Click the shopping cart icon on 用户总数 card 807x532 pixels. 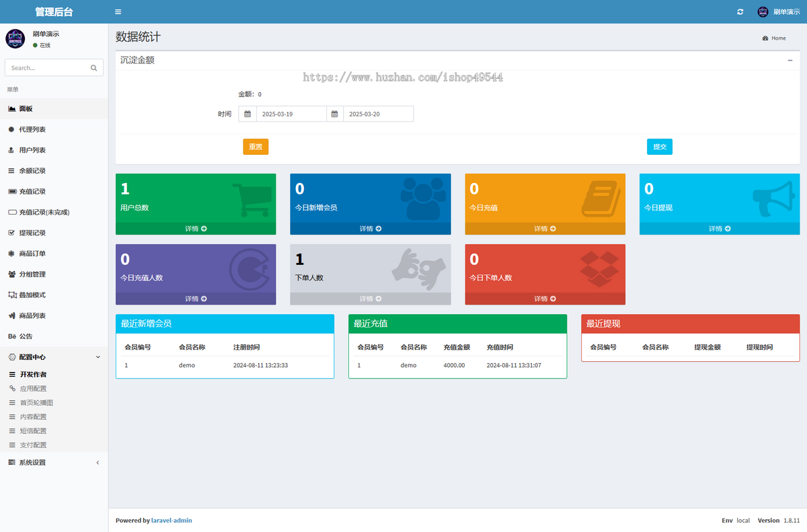click(x=252, y=200)
